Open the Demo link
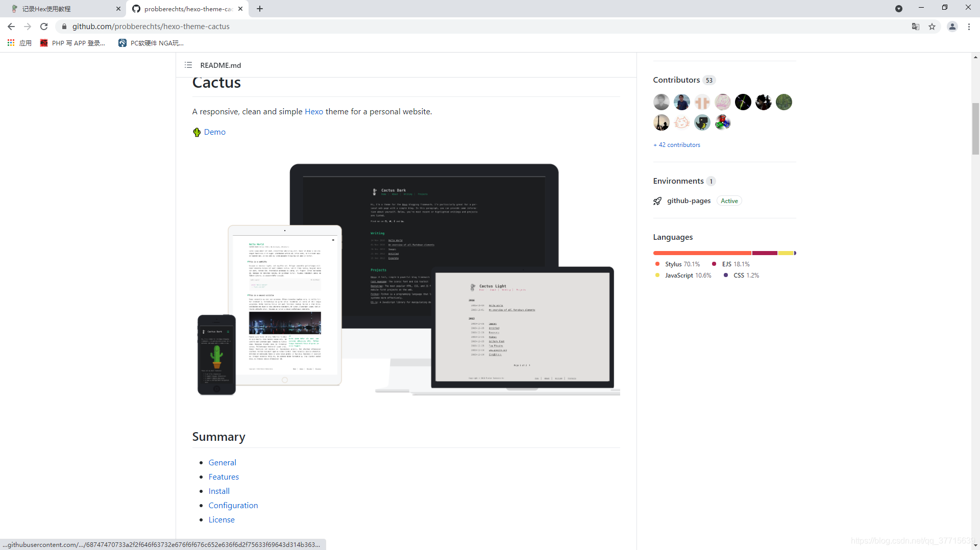Screen dimensions: 980x550 pyautogui.click(x=215, y=132)
